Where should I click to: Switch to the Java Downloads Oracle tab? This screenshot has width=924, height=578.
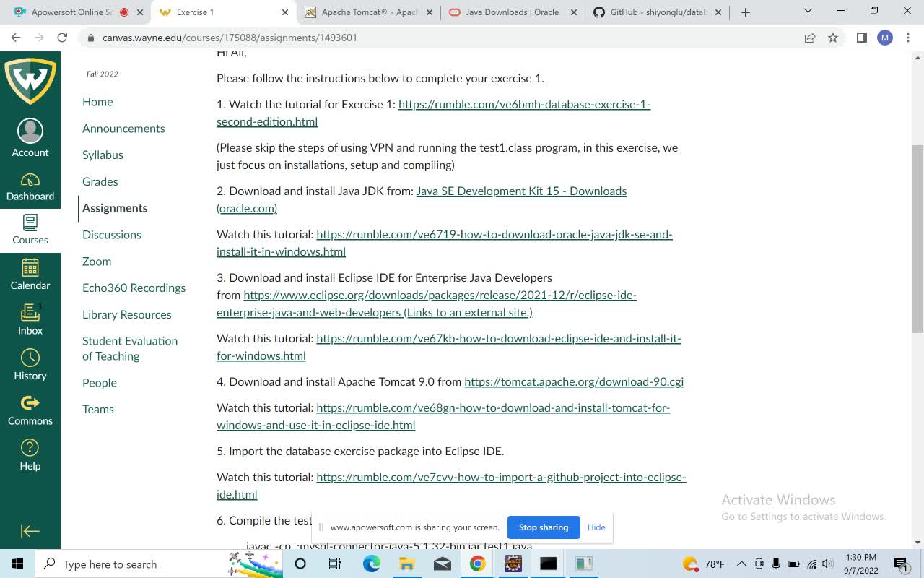[x=513, y=12]
